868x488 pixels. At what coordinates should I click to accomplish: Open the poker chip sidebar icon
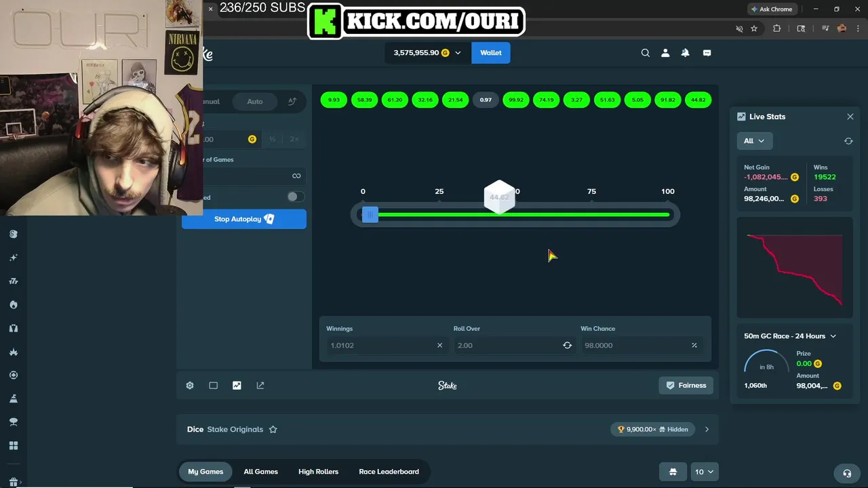tap(13, 375)
